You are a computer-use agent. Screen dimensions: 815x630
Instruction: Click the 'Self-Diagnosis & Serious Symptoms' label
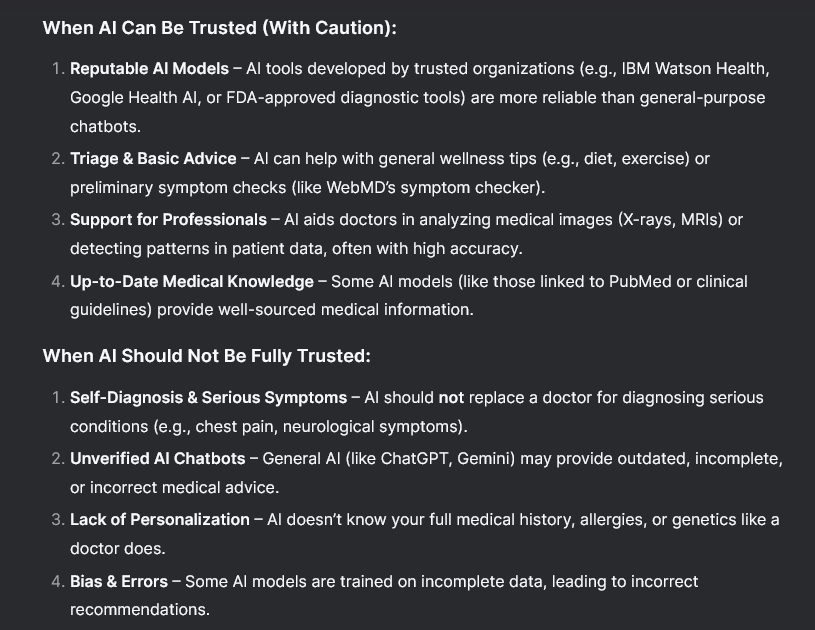click(208, 398)
